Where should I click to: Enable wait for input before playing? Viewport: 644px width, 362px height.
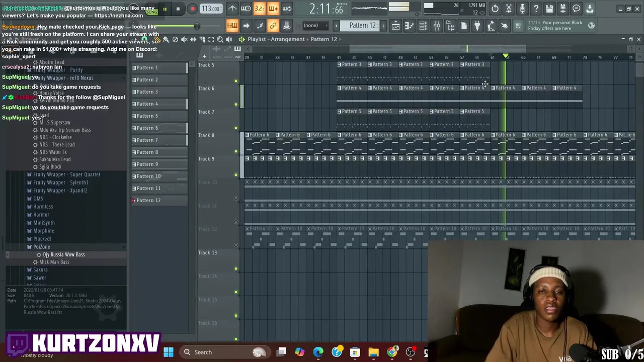coord(246,9)
